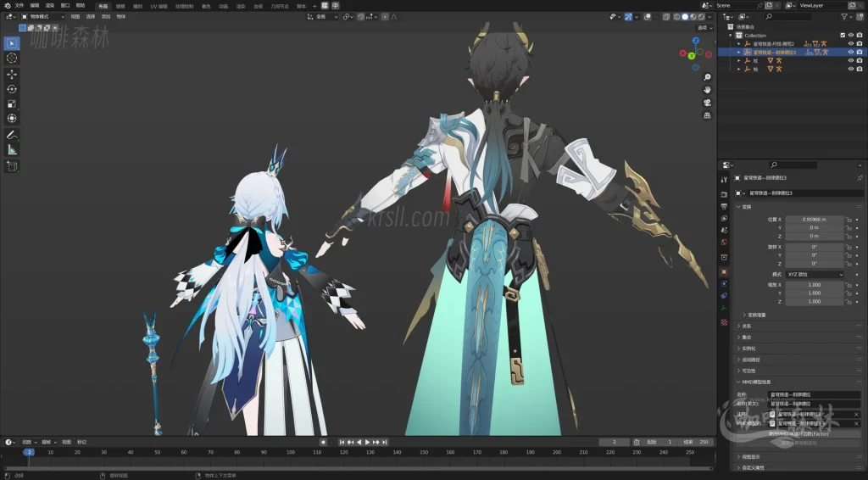
Task: Toggle camera view with camera icon
Action: click(707, 103)
